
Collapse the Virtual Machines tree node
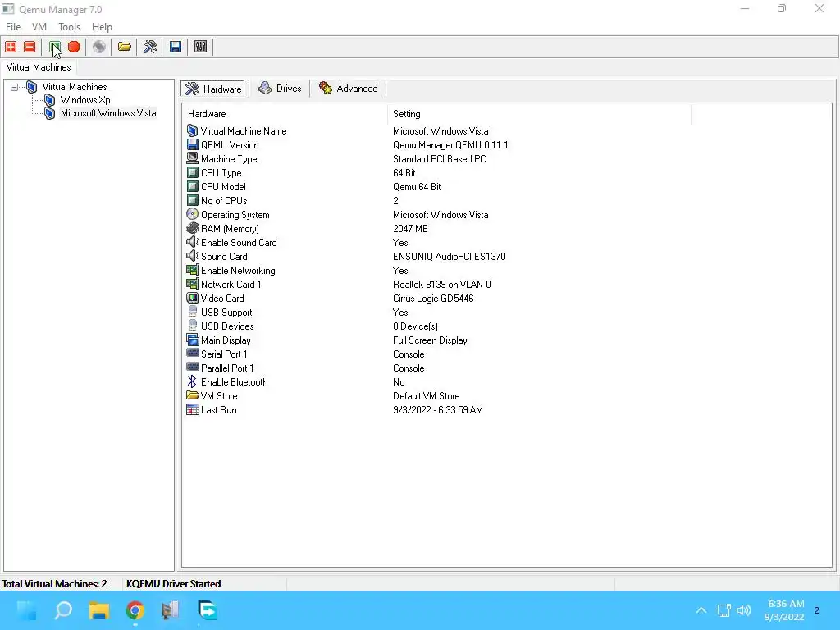click(x=15, y=87)
